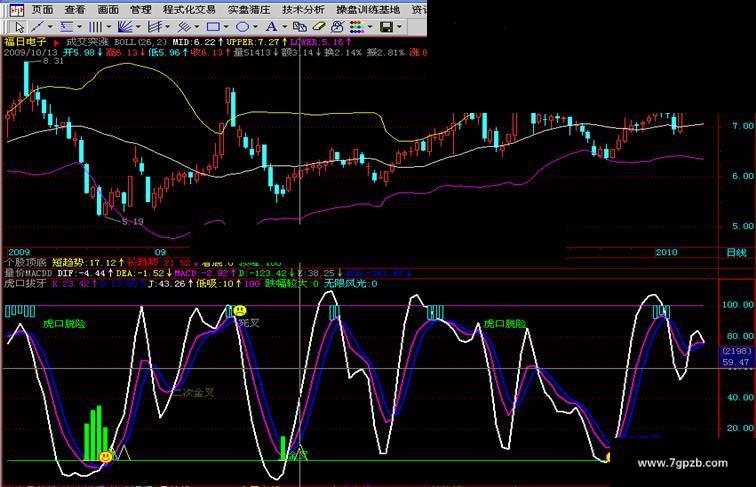Open the color palette dots icon
This screenshot has width=756, height=487.
357,27
